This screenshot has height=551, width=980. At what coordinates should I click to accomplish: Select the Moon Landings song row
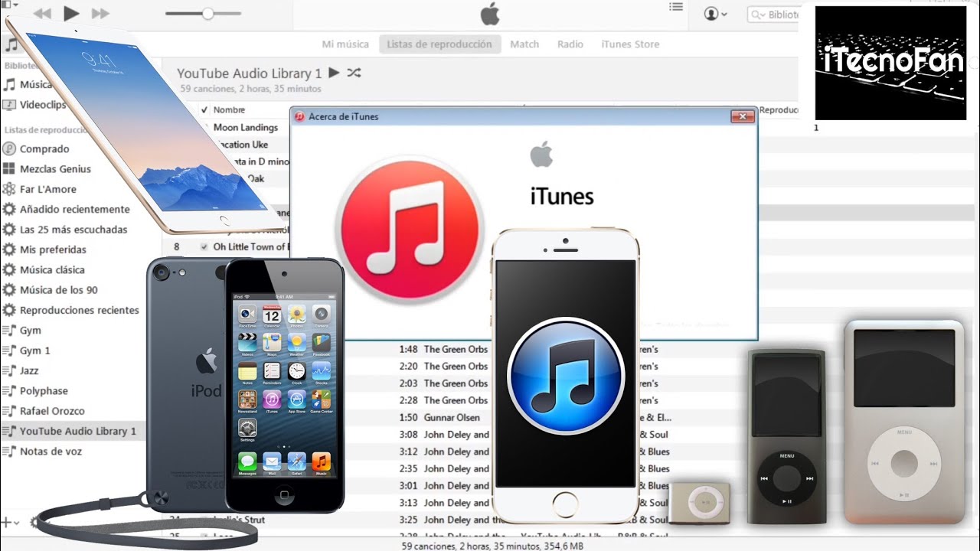click(245, 128)
